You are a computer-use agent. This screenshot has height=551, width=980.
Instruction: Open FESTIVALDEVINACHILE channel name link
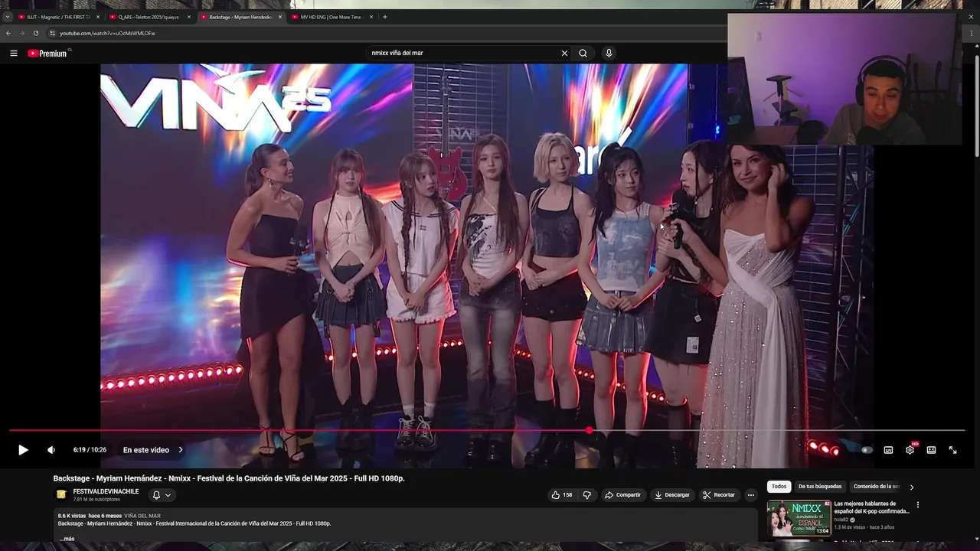106,491
